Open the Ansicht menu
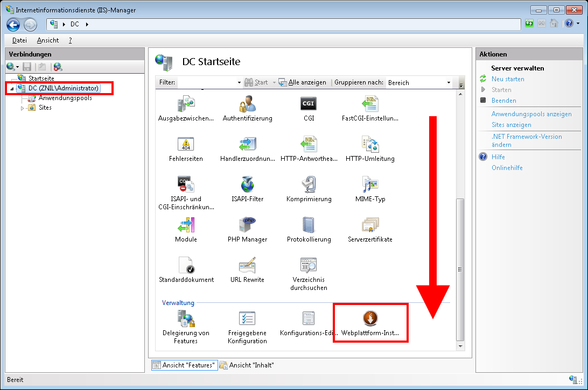 (x=48, y=40)
